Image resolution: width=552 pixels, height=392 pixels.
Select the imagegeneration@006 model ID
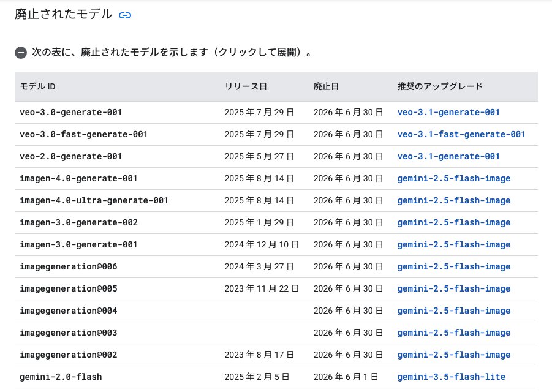pyautogui.click(x=68, y=266)
